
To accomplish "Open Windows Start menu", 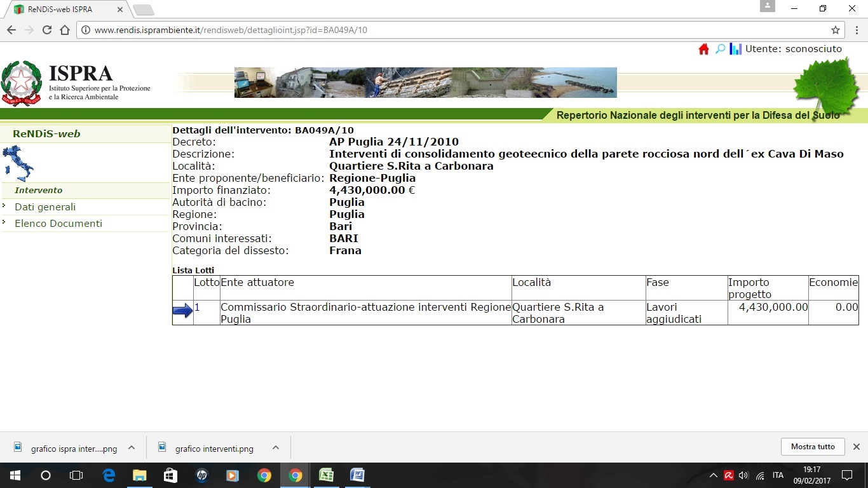I will coord(15,475).
